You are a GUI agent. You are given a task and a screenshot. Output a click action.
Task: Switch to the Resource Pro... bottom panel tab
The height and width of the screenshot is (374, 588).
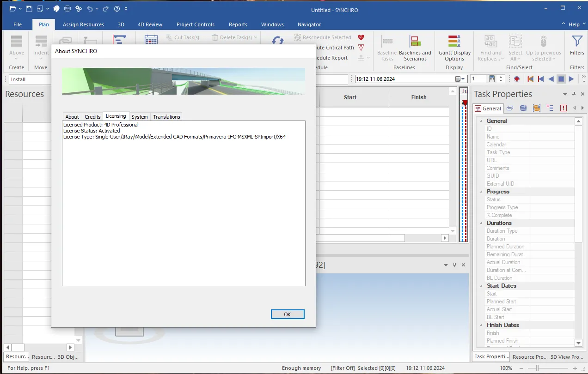coord(530,357)
